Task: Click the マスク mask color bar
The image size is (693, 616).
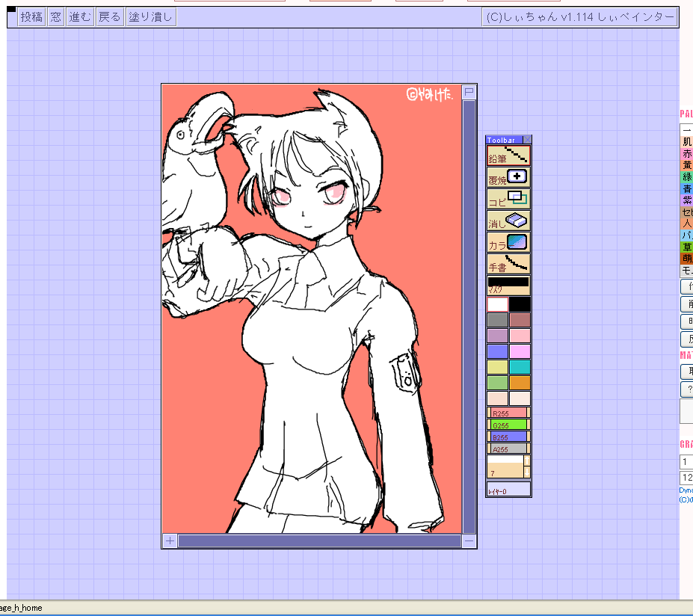Action: tap(508, 285)
